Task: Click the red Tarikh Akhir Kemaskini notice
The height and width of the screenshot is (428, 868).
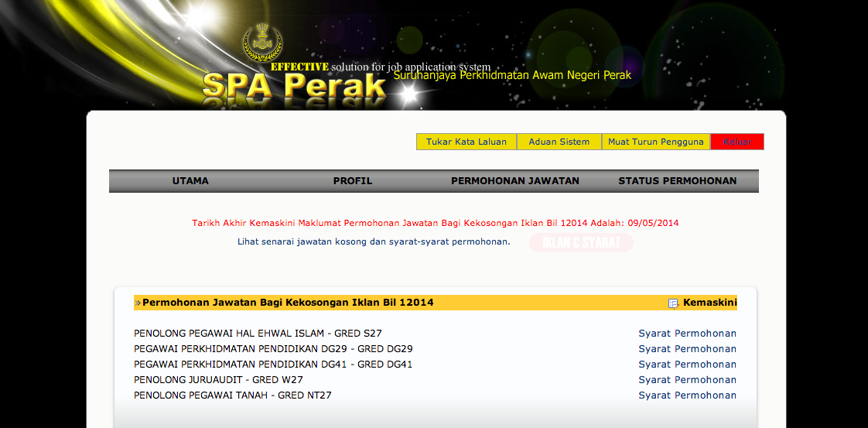Action: click(436, 223)
